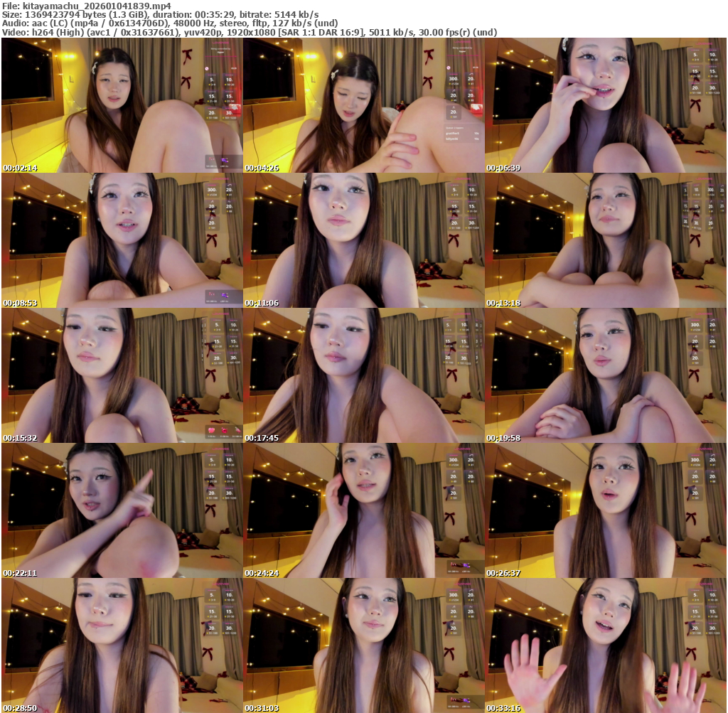Screen dimensions: 728x713
Task: Open the 00:28:50 thumbnail
Action: pyautogui.click(x=122, y=645)
